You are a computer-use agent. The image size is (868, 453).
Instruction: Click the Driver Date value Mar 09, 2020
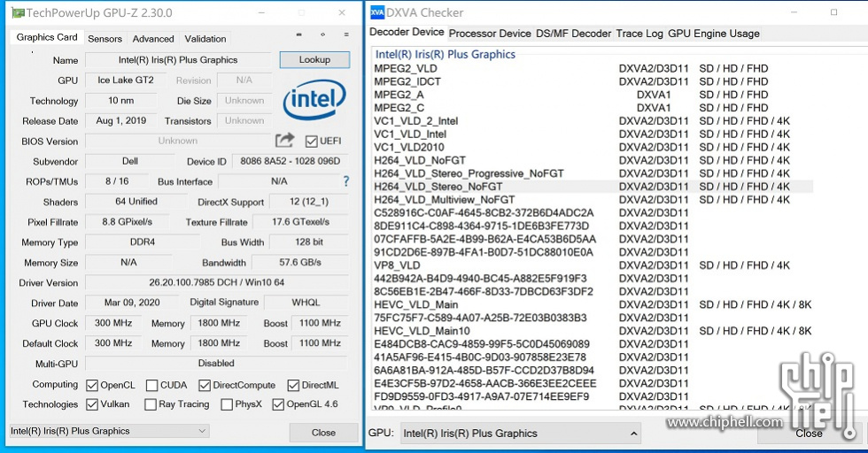click(132, 303)
